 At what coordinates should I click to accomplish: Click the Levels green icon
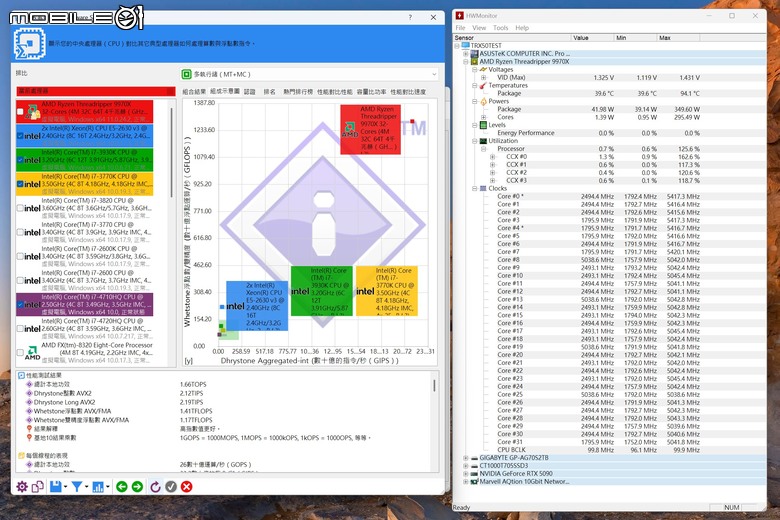click(x=483, y=125)
